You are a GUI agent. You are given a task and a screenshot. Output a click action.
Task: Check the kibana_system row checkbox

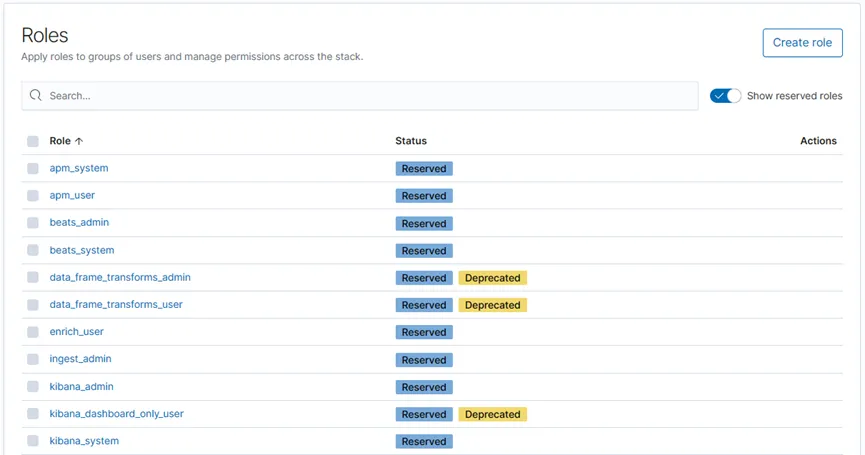[x=33, y=441]
